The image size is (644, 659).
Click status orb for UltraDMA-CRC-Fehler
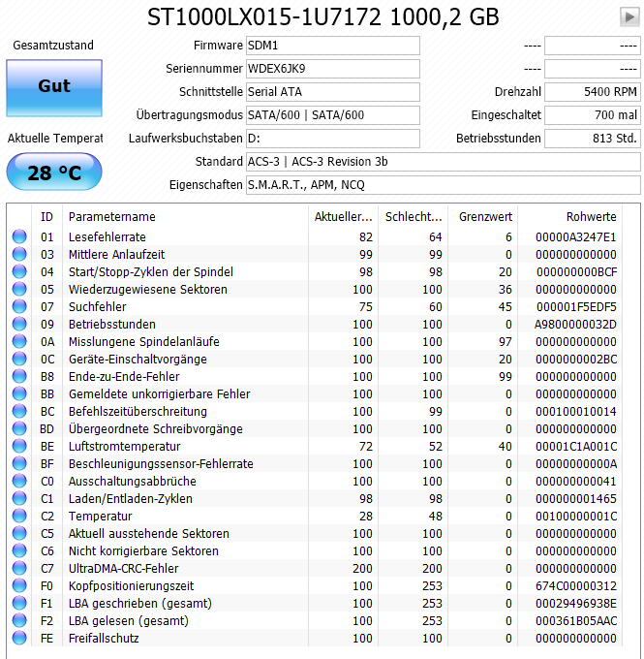click(x=19, y=568)
